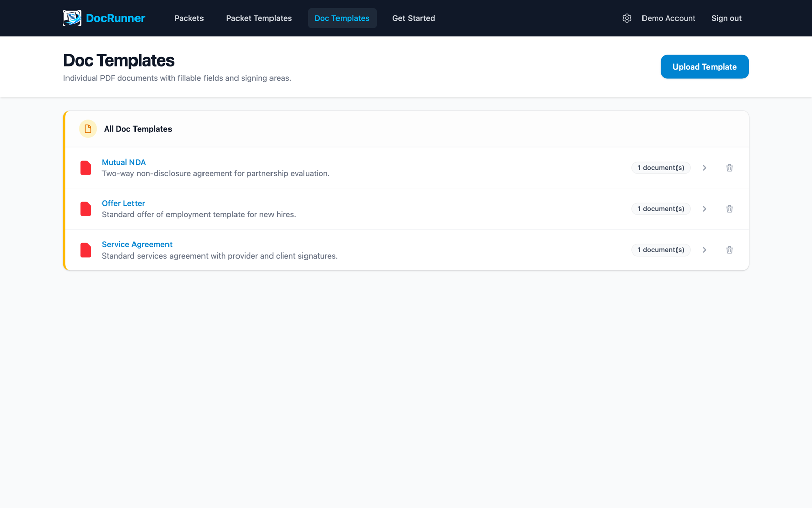Click the 'Doc Templates' page title
812x508 pixels.
point(119,60)
